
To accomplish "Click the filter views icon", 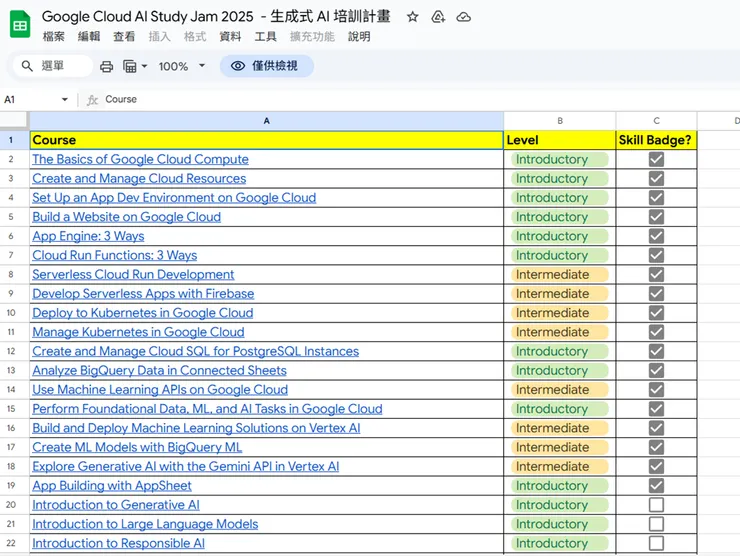I will coord(129,67).
